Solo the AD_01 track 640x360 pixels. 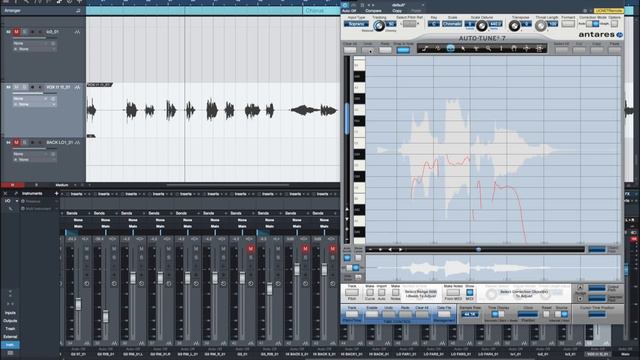tap(24, 32)
